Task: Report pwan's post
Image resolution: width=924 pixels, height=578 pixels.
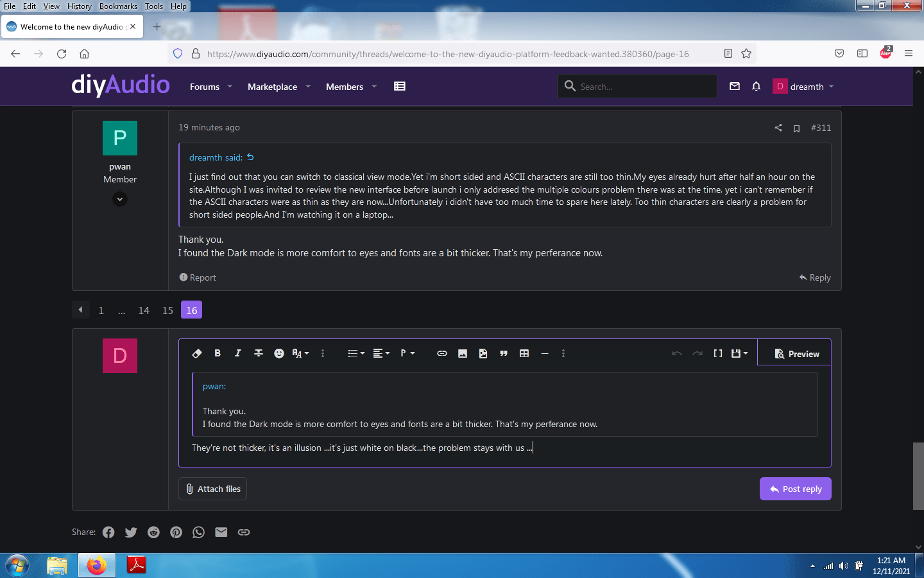Action: (198, 277)
